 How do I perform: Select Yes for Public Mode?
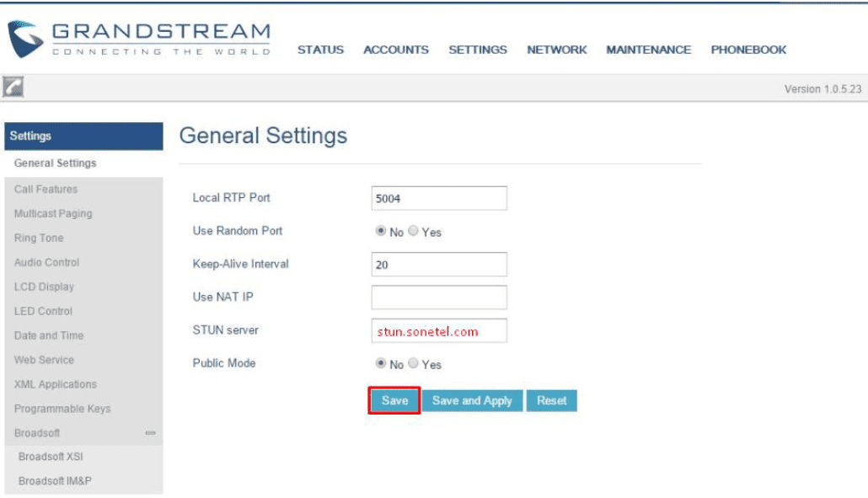pos(413,364)
